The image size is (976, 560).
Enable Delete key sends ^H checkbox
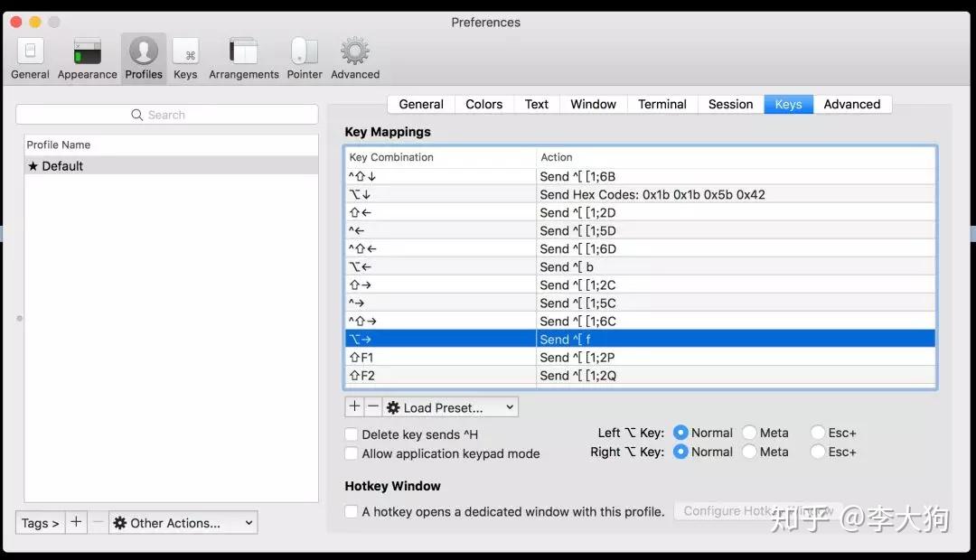[352, 434]
